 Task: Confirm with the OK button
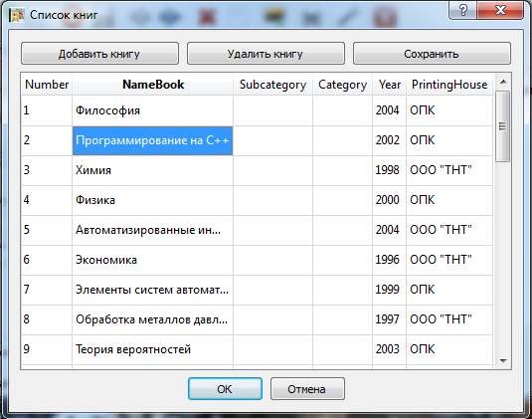[x=225, y=388]
